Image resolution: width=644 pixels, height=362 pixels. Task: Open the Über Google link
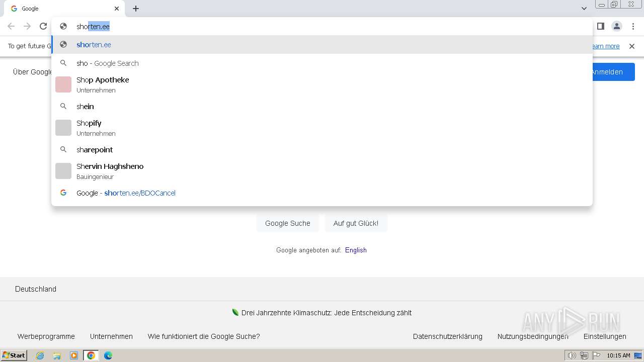(32, 72)
